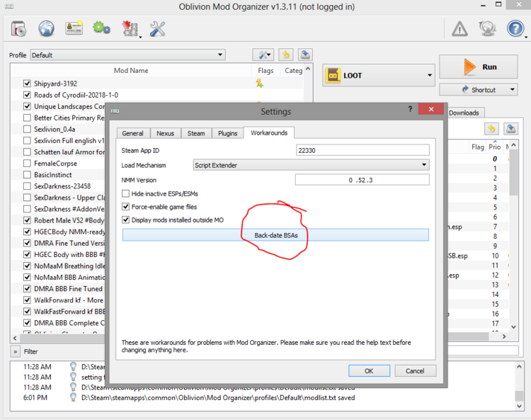Expand the filter panel arrow button

[x=16, y=351]
